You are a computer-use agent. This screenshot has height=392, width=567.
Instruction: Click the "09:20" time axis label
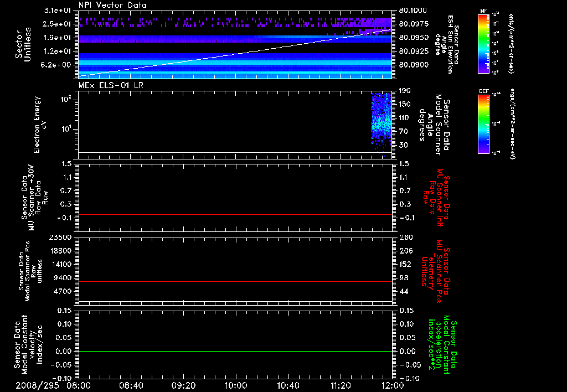point(184,385)
